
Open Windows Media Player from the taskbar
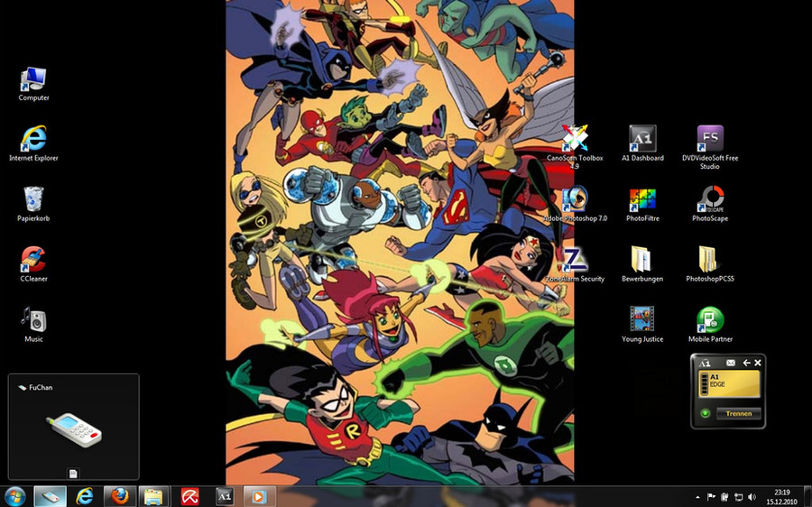pyautogui.click(x=259, y=497)
